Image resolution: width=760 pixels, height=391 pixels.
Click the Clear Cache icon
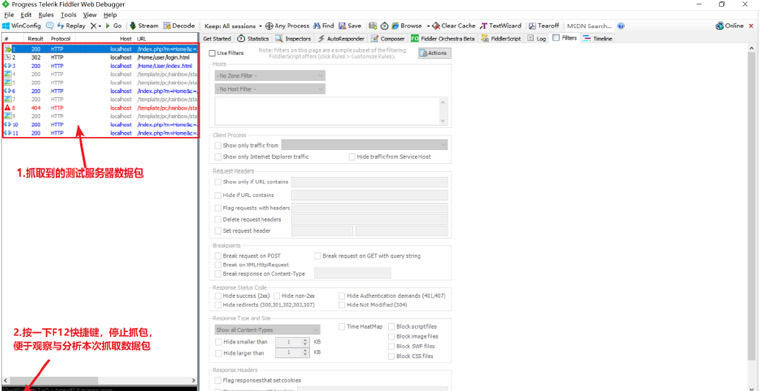point(436,26)
